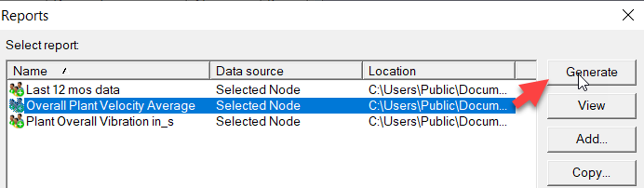Screen dimensions: 644x188
Task: Click the Selected Node cell of Plant Overall Vibration
Action: (x=258, y=122)
